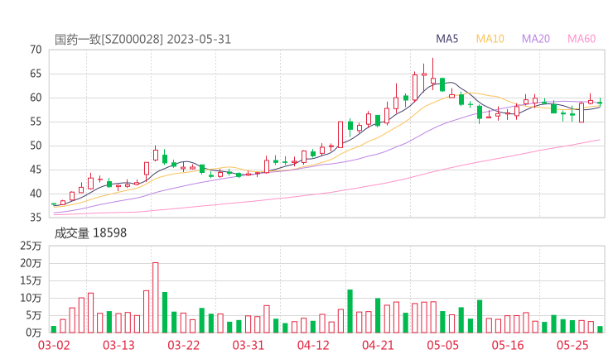Click the 0万 volume axis label

34,333
